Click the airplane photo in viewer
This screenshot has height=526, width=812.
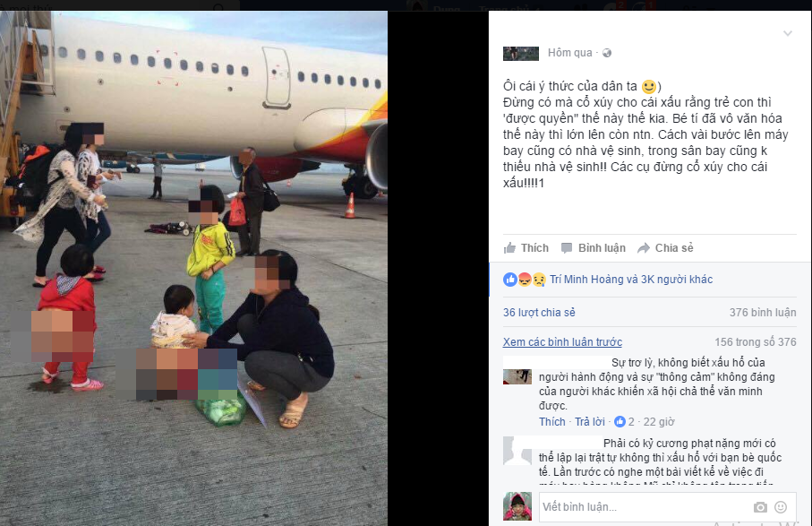click(x=193, y=269)
